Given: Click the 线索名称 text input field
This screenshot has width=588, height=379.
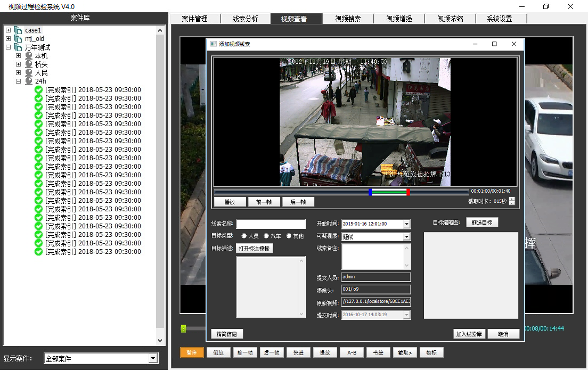Looking at the screenshot, I should (x=271, y=224).
